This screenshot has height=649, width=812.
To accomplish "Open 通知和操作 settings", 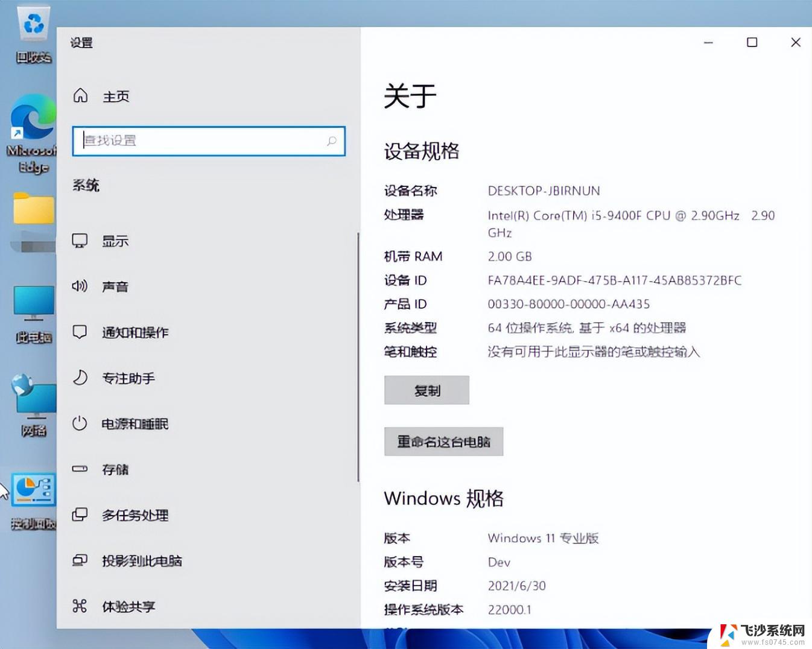I will tap(135, 332).
